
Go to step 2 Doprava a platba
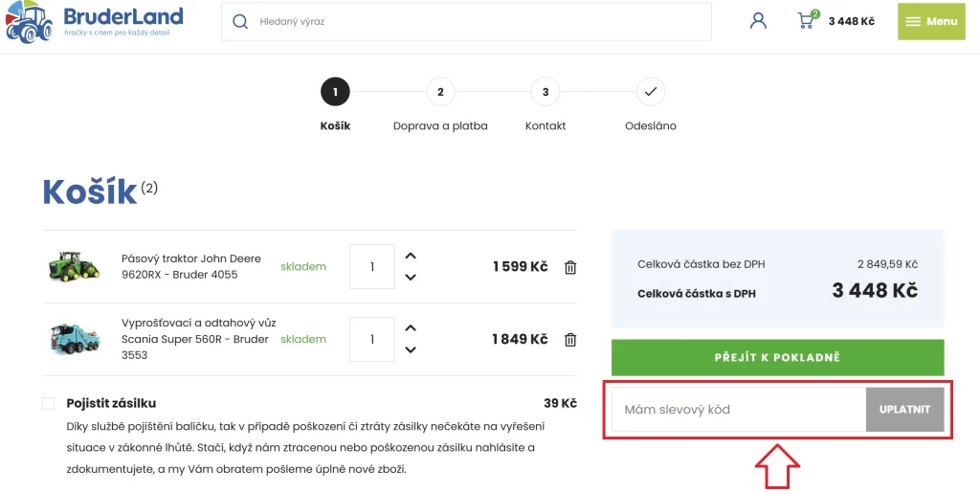[x=440, y=92]
